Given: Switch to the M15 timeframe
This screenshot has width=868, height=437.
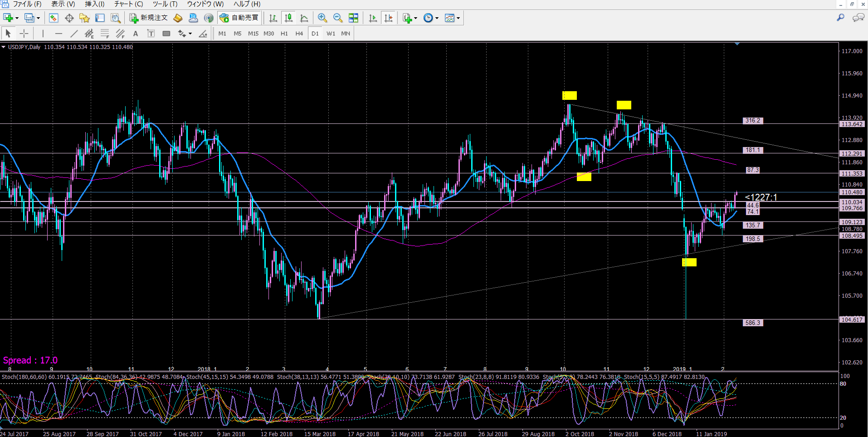Looking at the screenshot, I should point(253,33).
